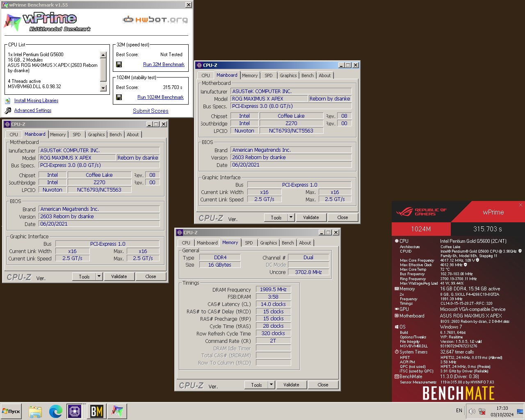Click the Show Desktop tray icon
The width and height of the screenshot is (525, 420).
pyautogui.click(x=520, y=411)
